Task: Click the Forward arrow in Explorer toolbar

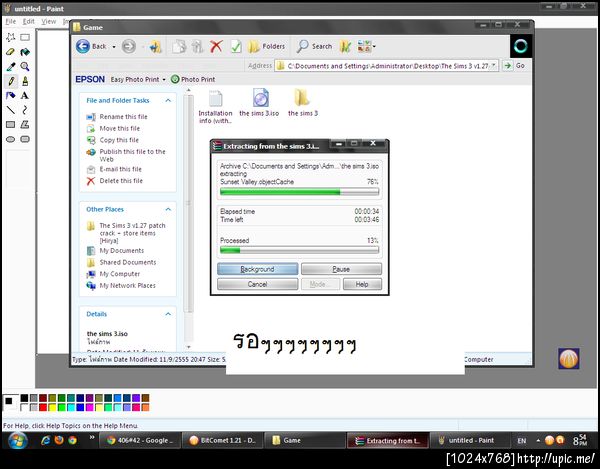Action: 129,46
